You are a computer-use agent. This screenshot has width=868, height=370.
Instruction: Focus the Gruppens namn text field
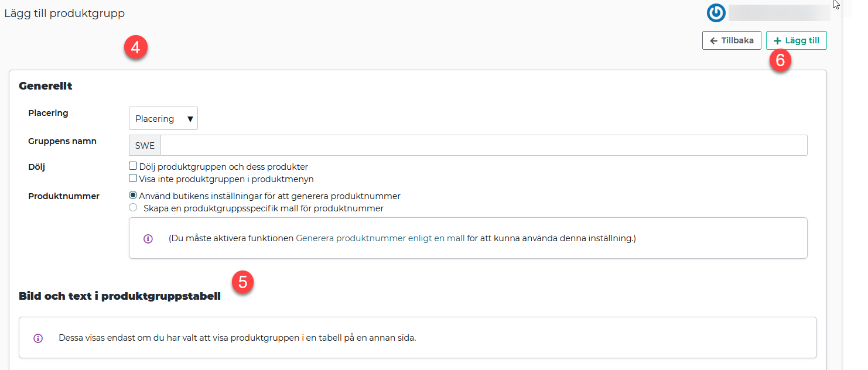pyautogui.click(x=483, y=145)
